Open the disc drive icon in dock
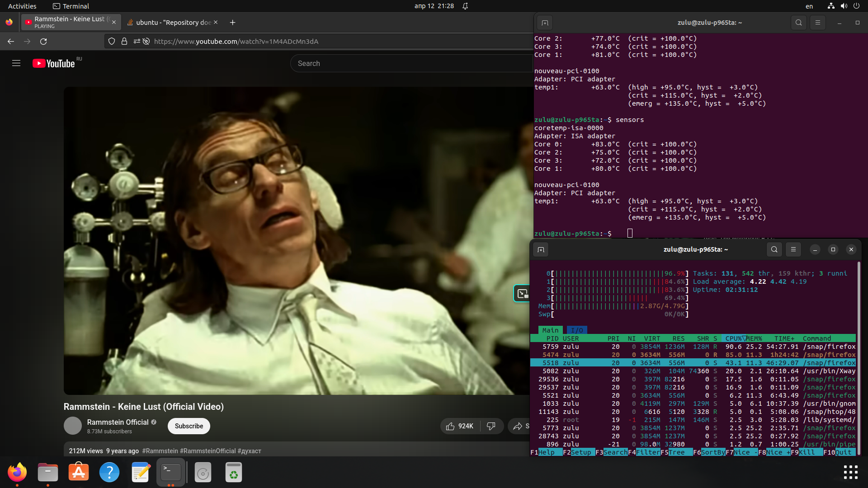The image size is (868, 488). (x=203, y=472)
